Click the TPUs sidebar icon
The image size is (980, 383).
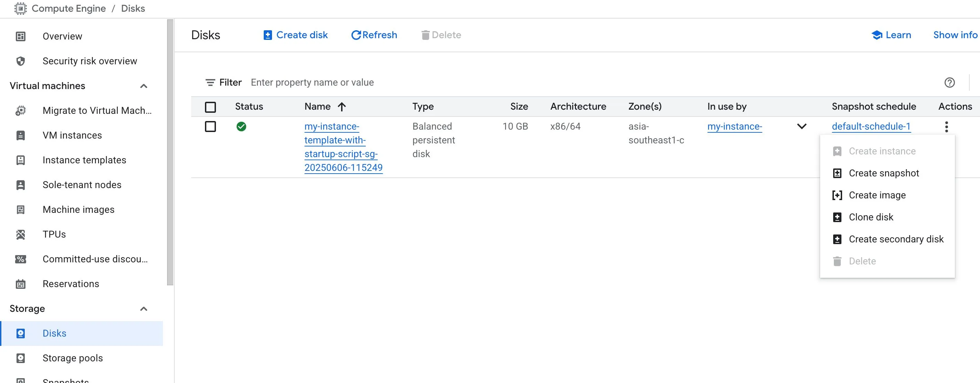pos(21,234)
